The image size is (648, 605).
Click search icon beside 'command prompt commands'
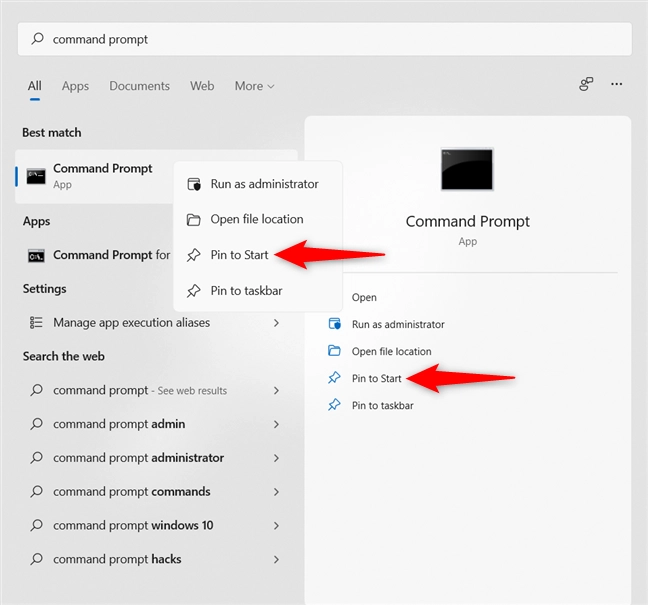pyautogui.click(x=36, y=491)
